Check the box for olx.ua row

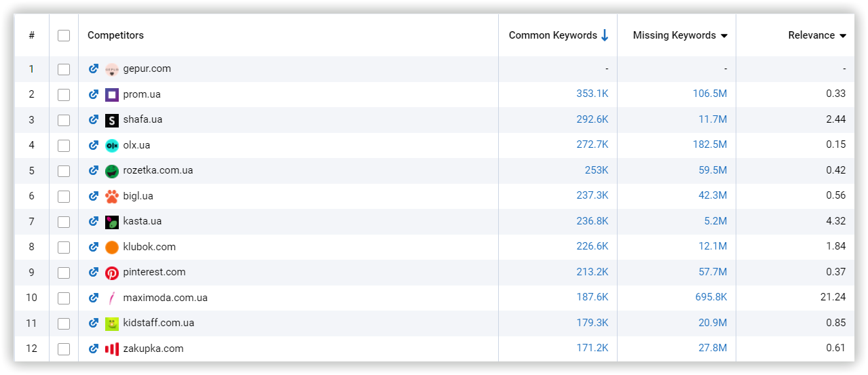pos(64,146)
